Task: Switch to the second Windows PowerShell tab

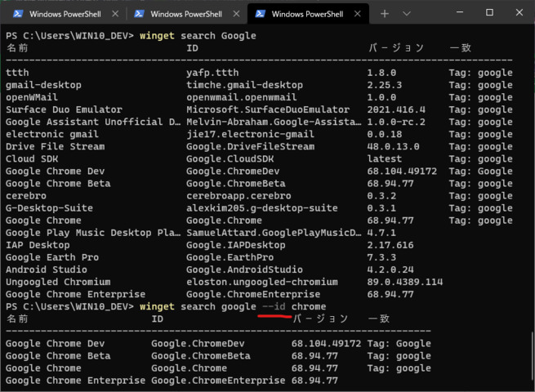Action: [185, 14]
